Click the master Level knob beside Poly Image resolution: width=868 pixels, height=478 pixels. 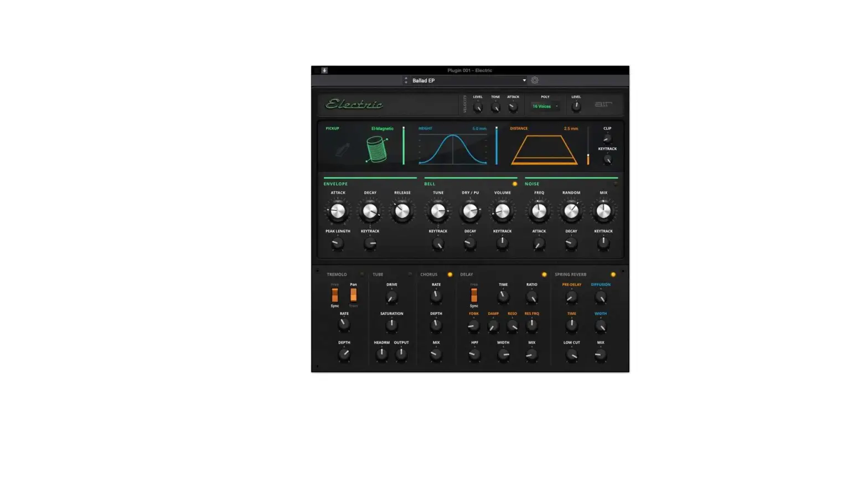(576, 106)
